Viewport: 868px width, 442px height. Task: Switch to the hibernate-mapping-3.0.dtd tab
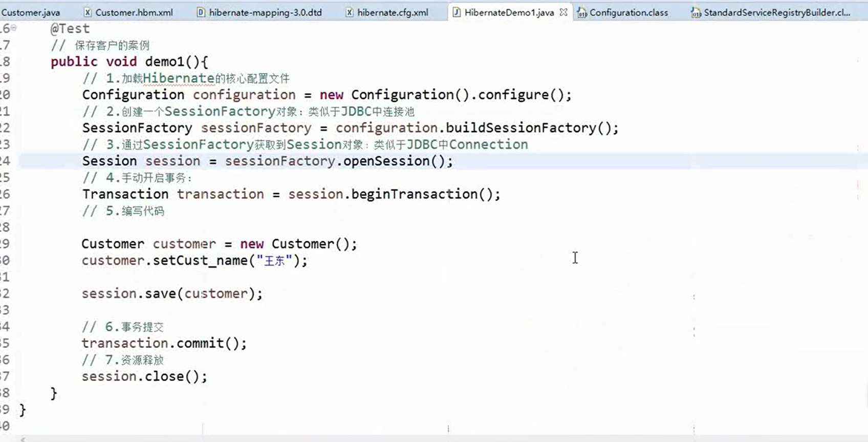[x=259, y=12]
